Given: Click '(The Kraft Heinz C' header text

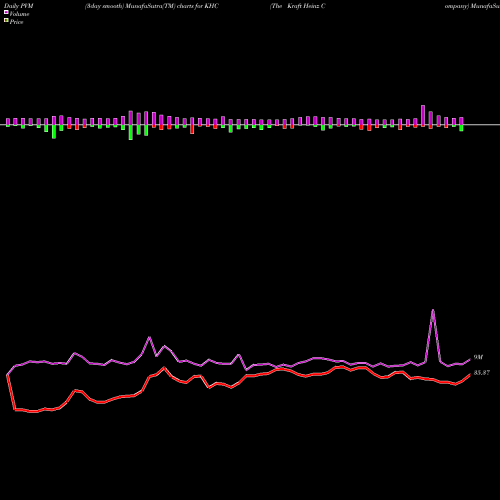Looking at the screenshot, I should coord(298,6).
